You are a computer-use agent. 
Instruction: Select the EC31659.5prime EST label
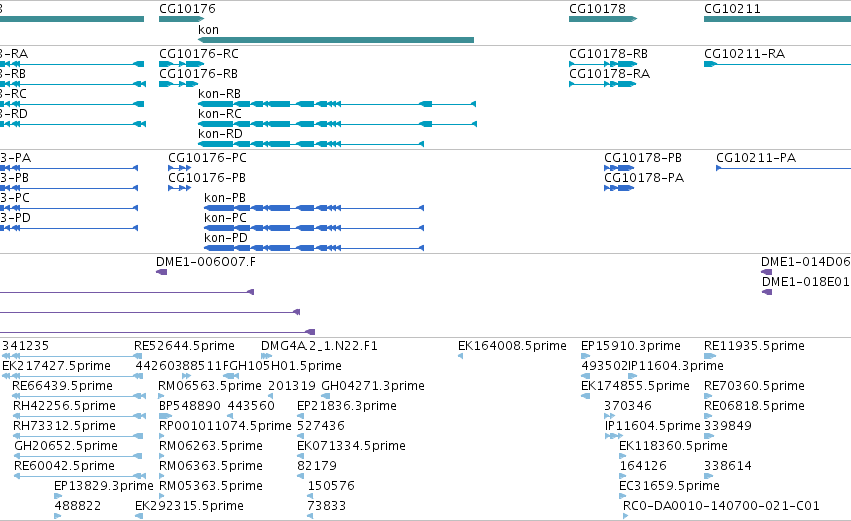pos(670,487)
